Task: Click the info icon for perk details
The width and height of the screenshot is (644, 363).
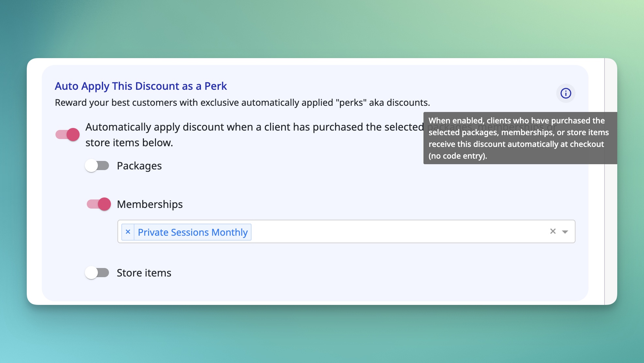Action: (x=565, y=93)
